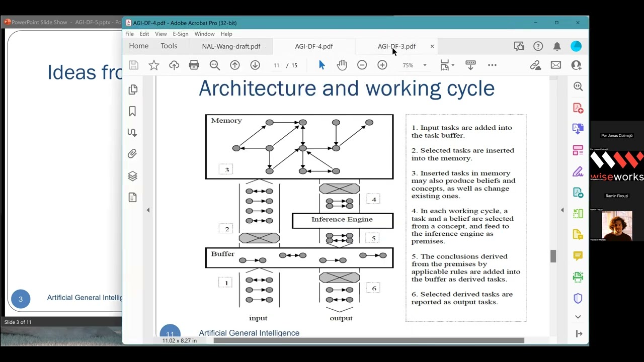
Task: Open Bookmarks panel in left sidebar
Action: (x=132, y=111)
